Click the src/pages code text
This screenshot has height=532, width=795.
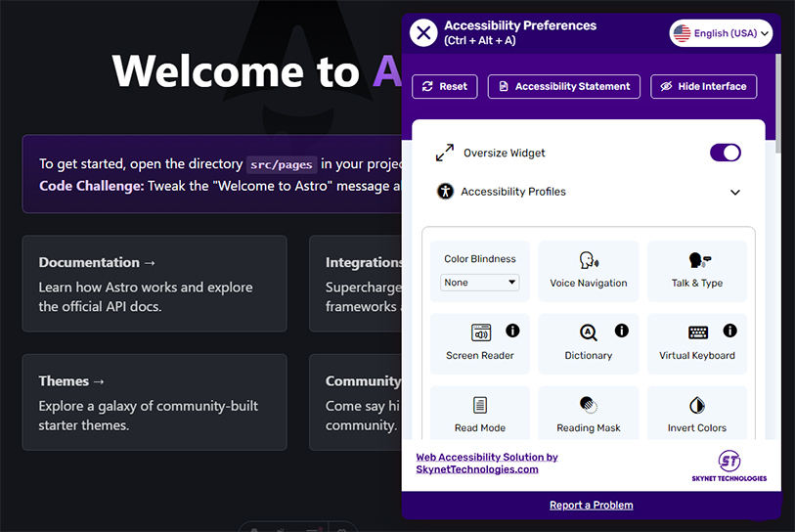point(282,164)
